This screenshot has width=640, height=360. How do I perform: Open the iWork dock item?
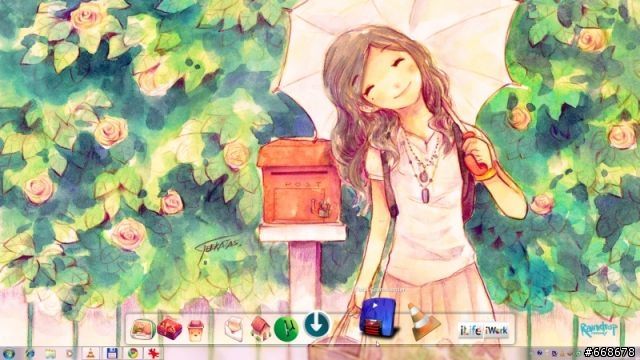[496, 330]
